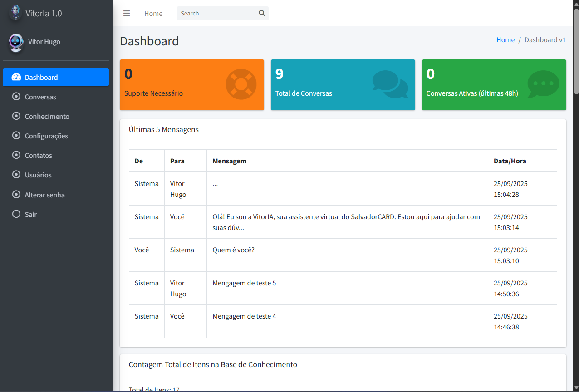Select Contatos from the sidebar
579x392 pixels.
click(x=39, y=156)
